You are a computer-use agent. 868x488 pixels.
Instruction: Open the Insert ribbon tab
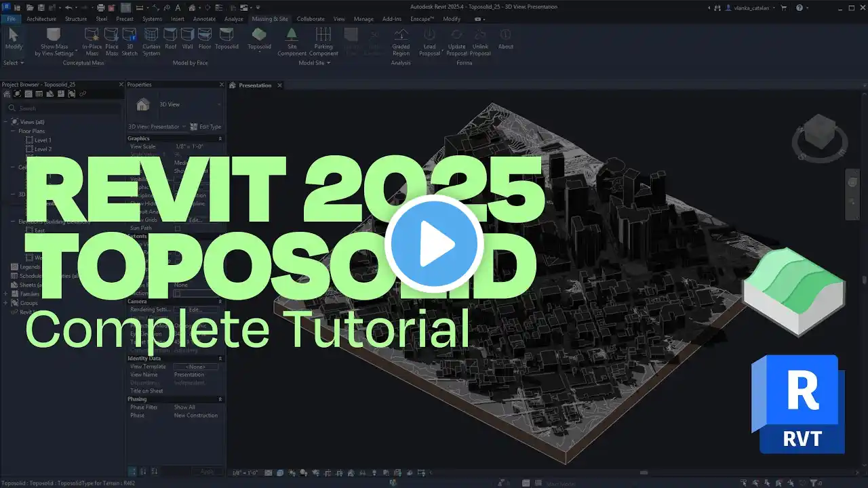tap(178, 19)
